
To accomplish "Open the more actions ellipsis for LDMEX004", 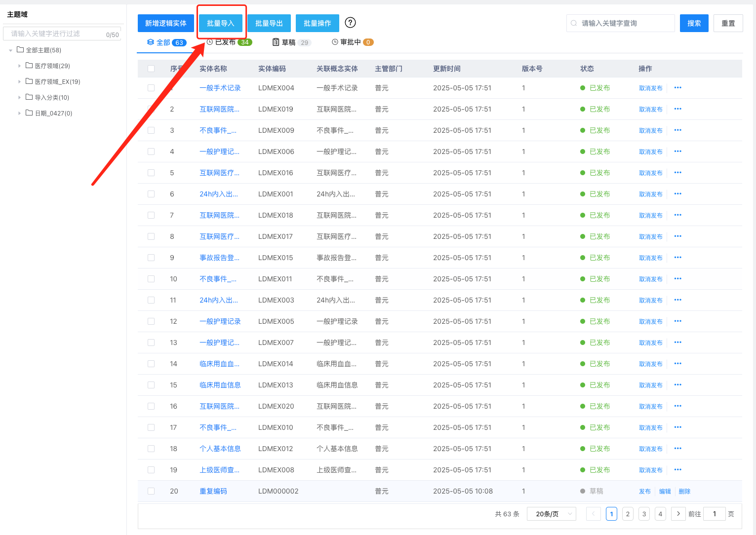I will pyautogui.click(x=677, y=88).
